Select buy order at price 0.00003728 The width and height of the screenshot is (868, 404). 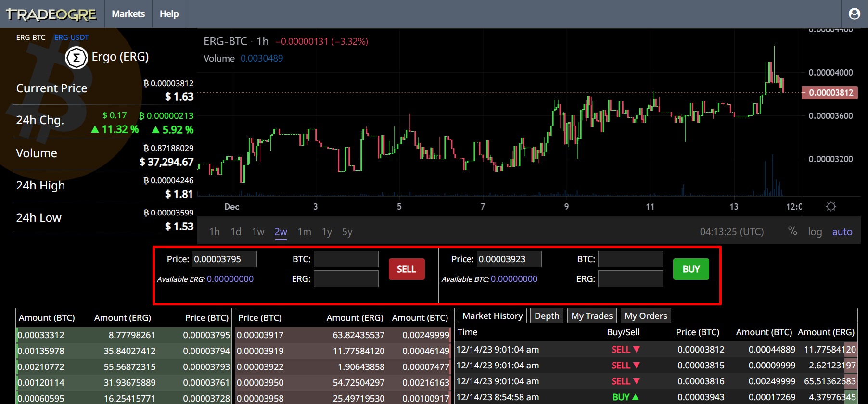[124, 398]
